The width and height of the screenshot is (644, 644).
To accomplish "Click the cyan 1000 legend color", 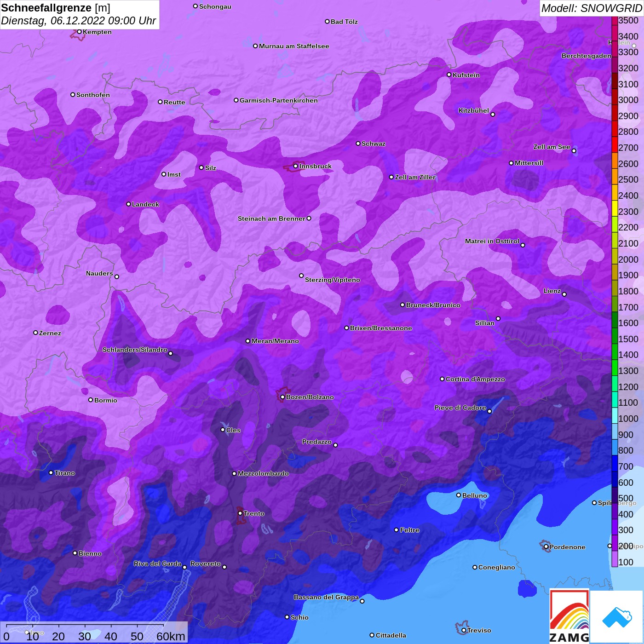I will [x=615, y=415].
